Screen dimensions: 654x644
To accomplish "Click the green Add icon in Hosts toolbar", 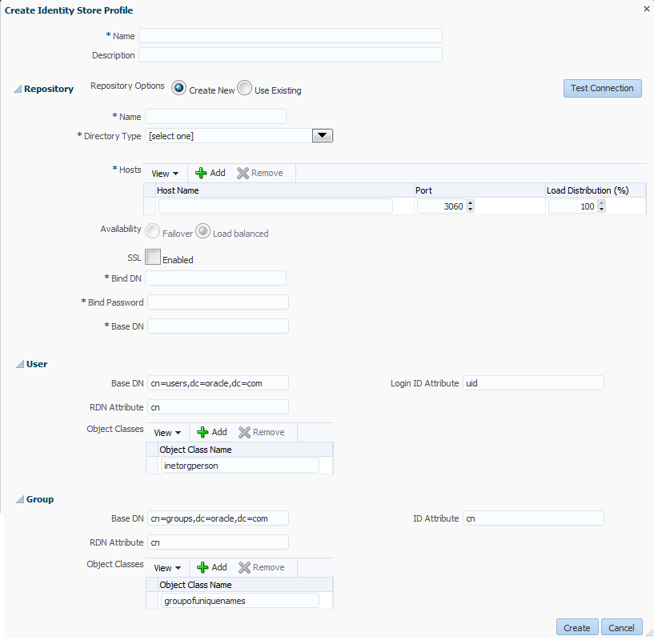I will [201, 173].
